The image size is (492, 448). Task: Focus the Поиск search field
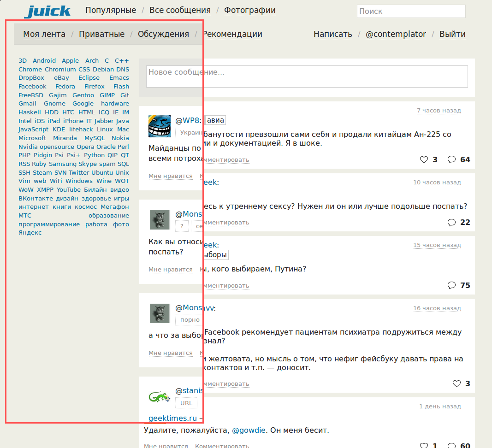pyautogui.click(x=411, y=12)
